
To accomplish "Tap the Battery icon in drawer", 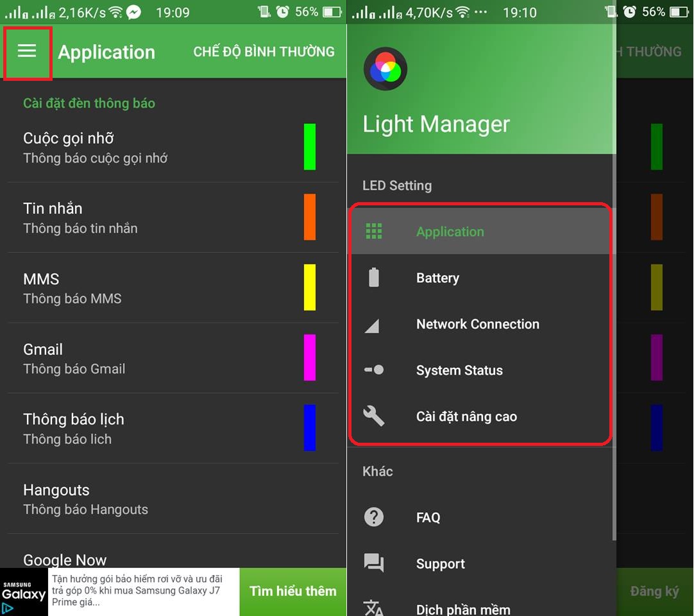I will [x=373, y=278].
